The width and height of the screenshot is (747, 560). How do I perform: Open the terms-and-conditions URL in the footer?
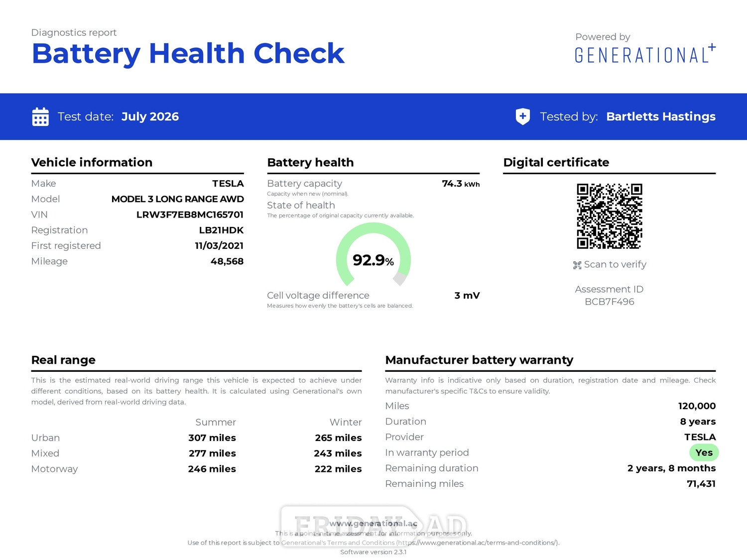point(477,543)
